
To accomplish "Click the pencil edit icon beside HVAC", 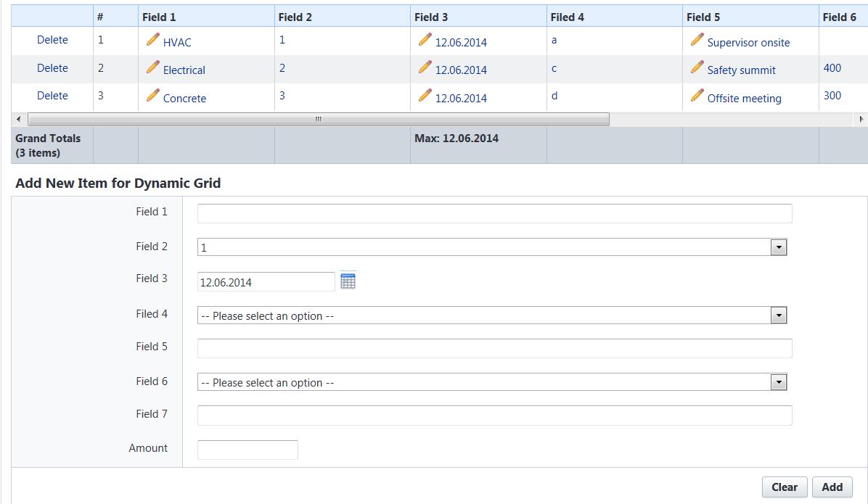I will tap(153, 39).
